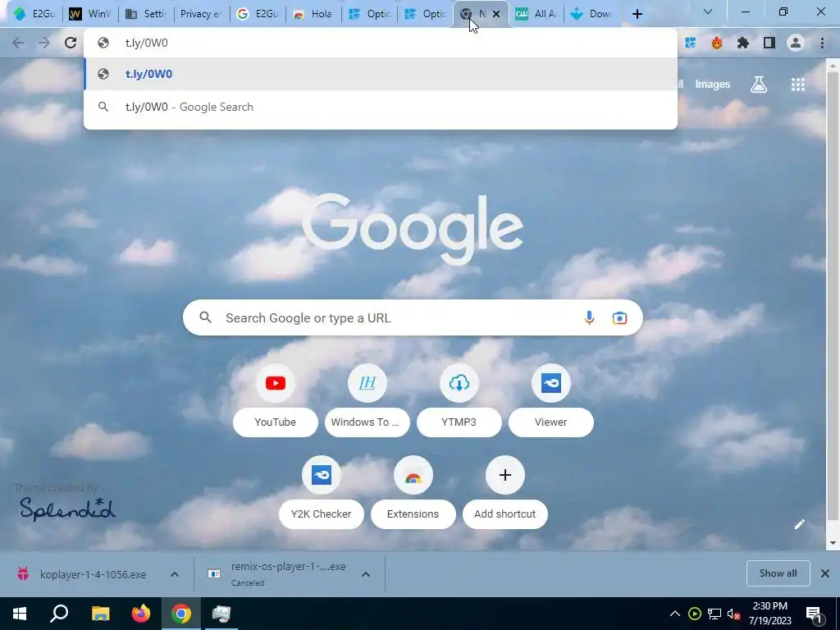Open the Search Labs flask icon
The width and height of the screenshot is (840, 630).
[x=759, y=84]
